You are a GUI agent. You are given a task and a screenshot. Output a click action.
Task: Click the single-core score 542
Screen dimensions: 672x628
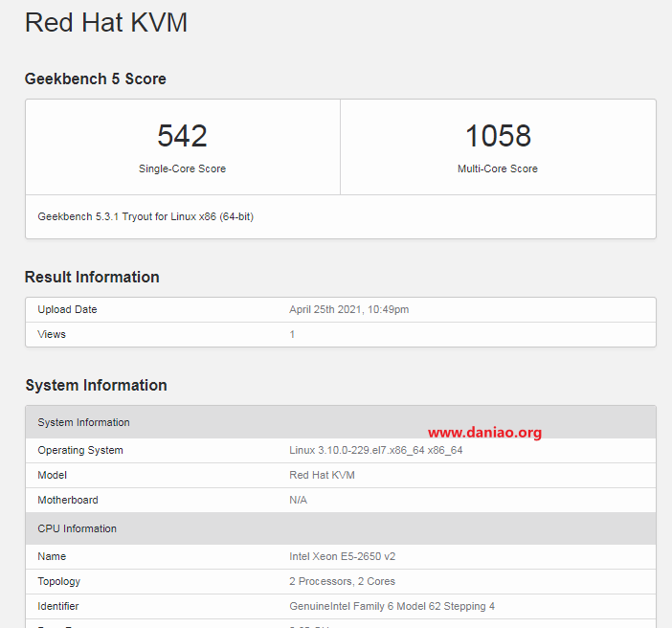(182, 135)
